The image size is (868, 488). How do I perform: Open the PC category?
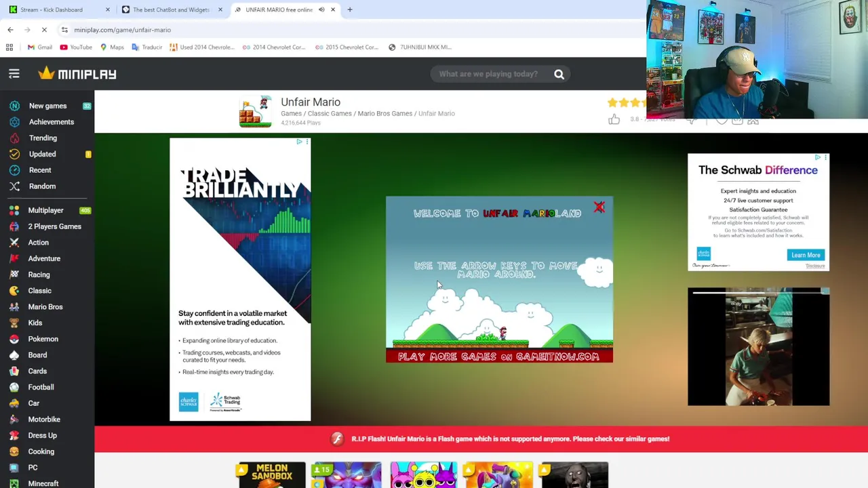[33, 468]
